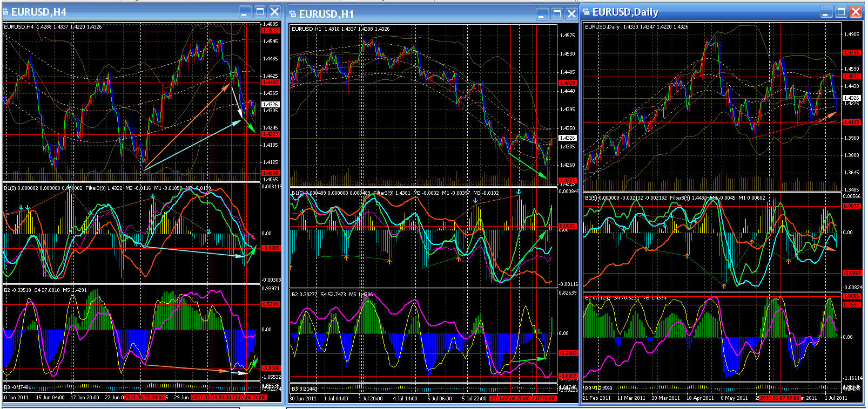Click the '5 Jul 06:00' date on H1 time axis
This screenshot has height=409, width=868.
click(x=440, y=398)
